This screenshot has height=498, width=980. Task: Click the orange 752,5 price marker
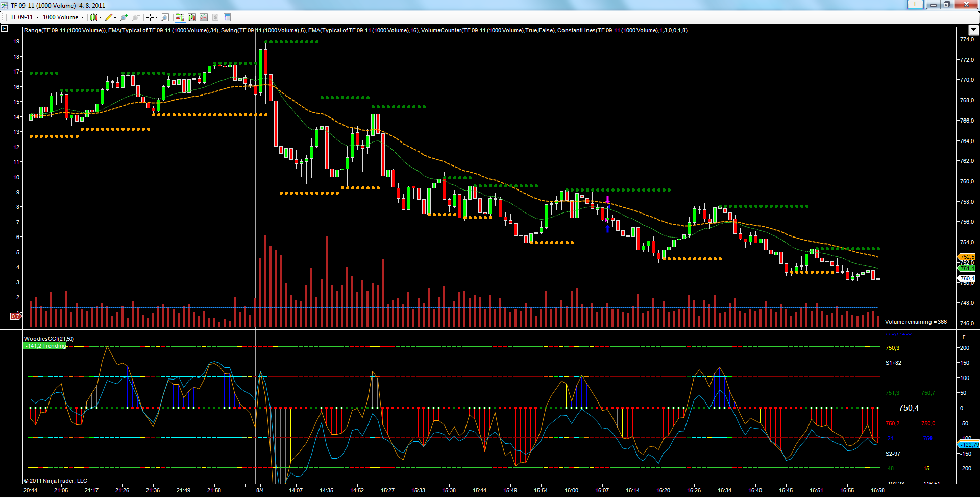(966, 257)
